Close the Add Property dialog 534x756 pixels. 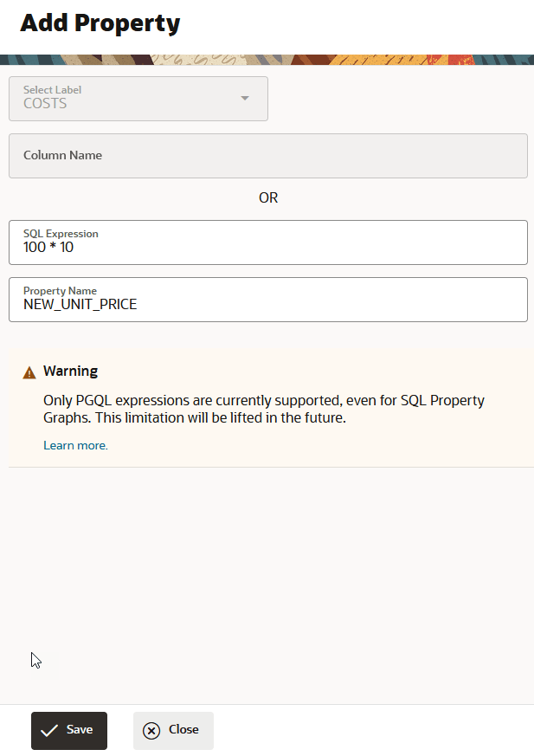click(x=173, y=730)
